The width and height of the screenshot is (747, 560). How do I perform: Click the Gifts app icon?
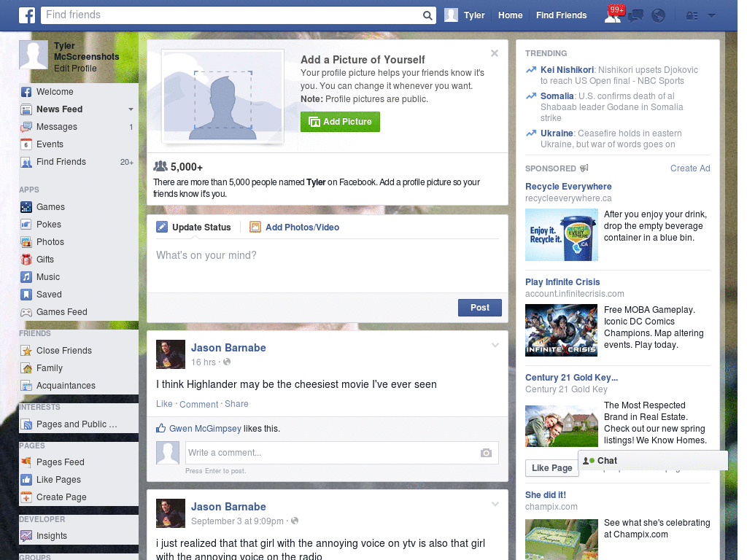pos(26,260)
